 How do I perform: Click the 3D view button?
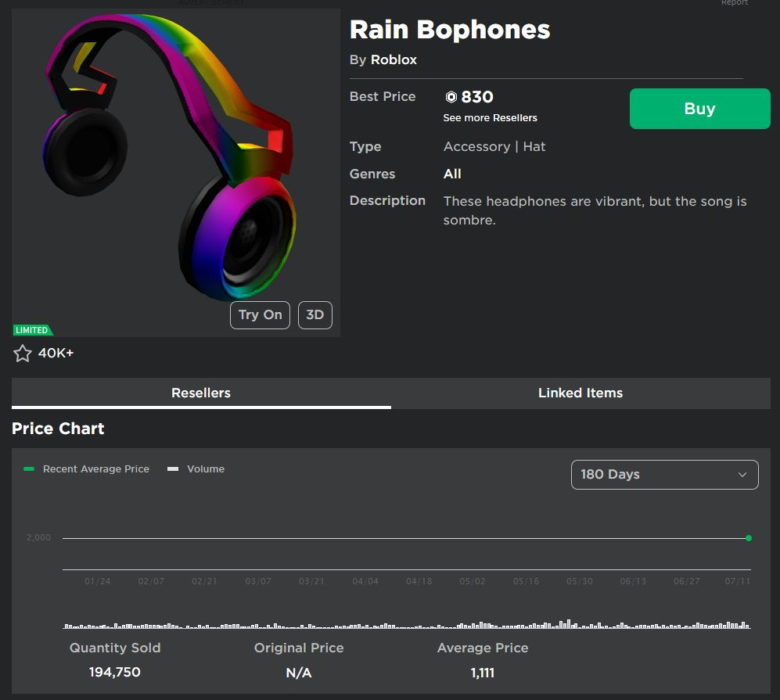(315, 314)
